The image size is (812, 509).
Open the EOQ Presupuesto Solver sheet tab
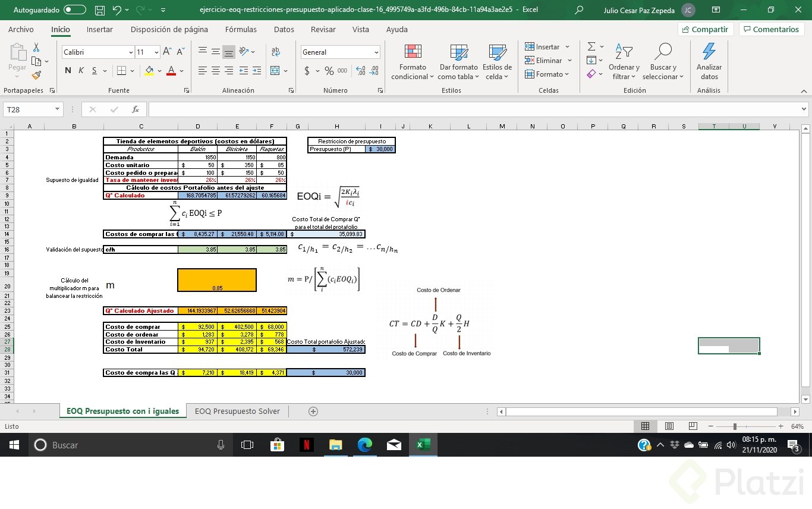click(x=237, y=411)
